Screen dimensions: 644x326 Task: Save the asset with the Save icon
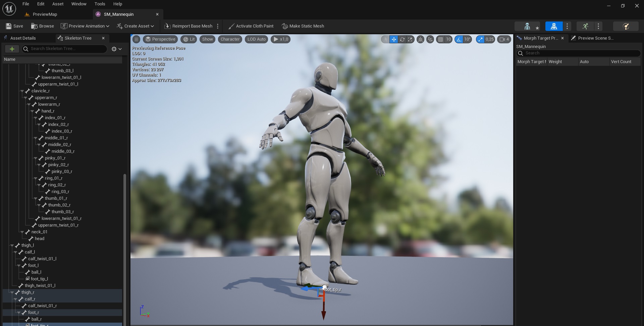coord(14,26)
